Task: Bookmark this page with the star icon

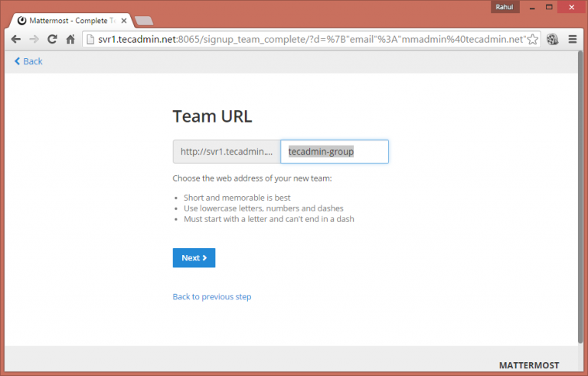Action: pos(533,39)
